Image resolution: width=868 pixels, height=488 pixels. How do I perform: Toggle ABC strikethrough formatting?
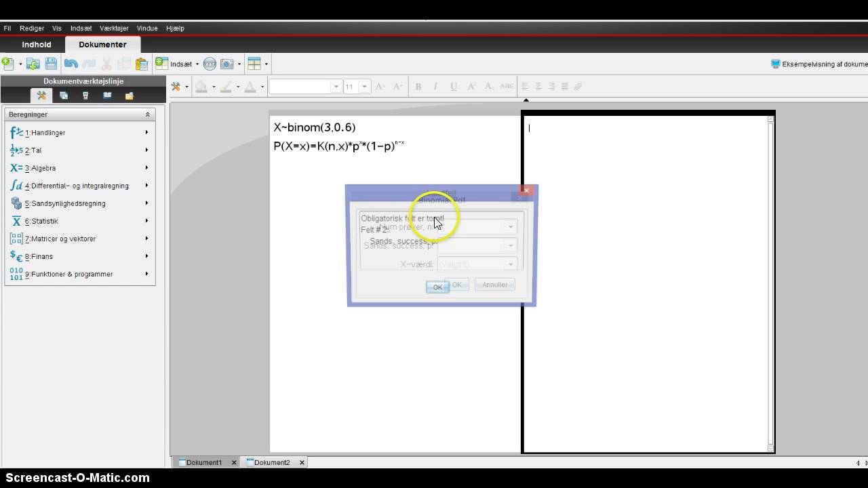click(x=507, y=86)
